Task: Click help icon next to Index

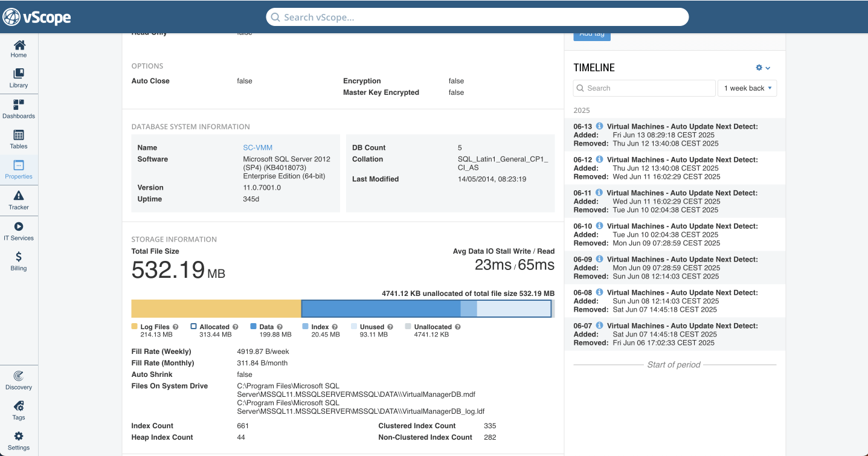Action: (335, 327)
